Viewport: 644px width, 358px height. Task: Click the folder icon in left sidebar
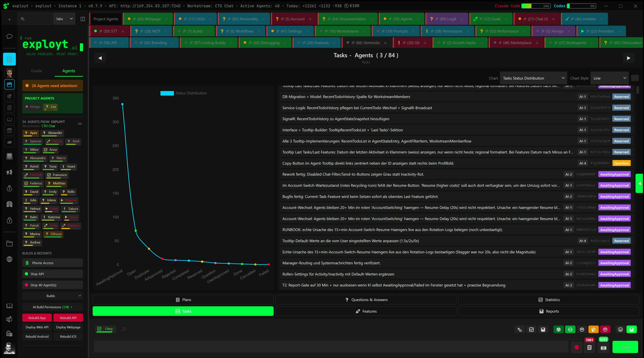point(9,243)
